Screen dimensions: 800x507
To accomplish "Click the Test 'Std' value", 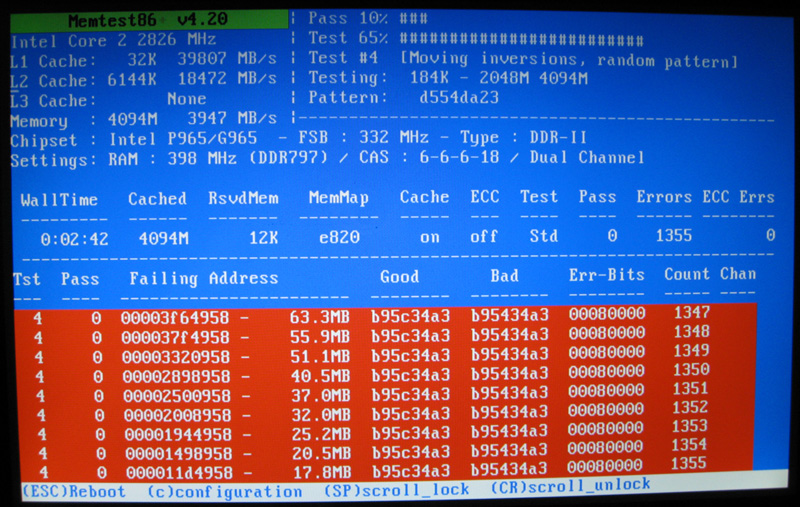I will pyautogui.click(x=544, y=236).
